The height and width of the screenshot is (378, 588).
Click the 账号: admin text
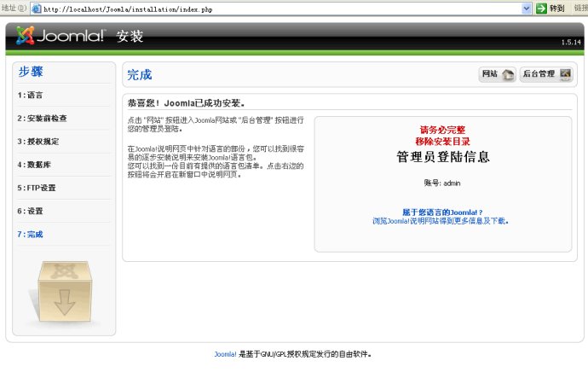(x=442, y=183)
